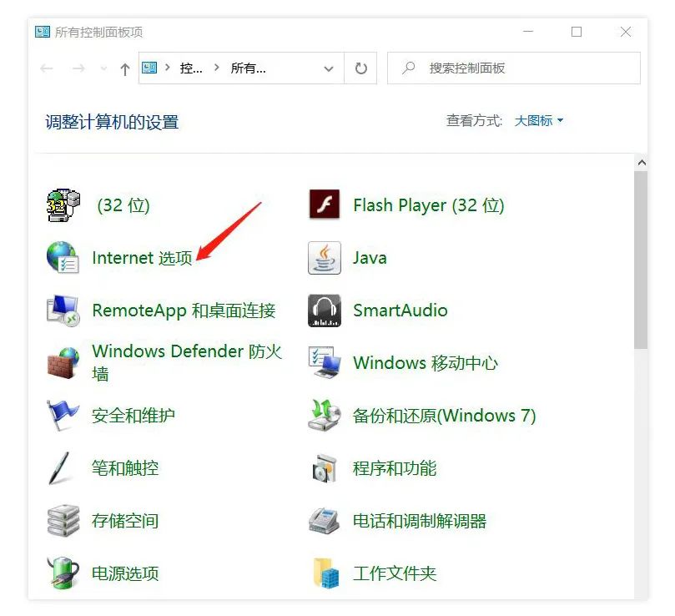Open the Java link
Screen dimensions: 675x616
tap(370, 258)
